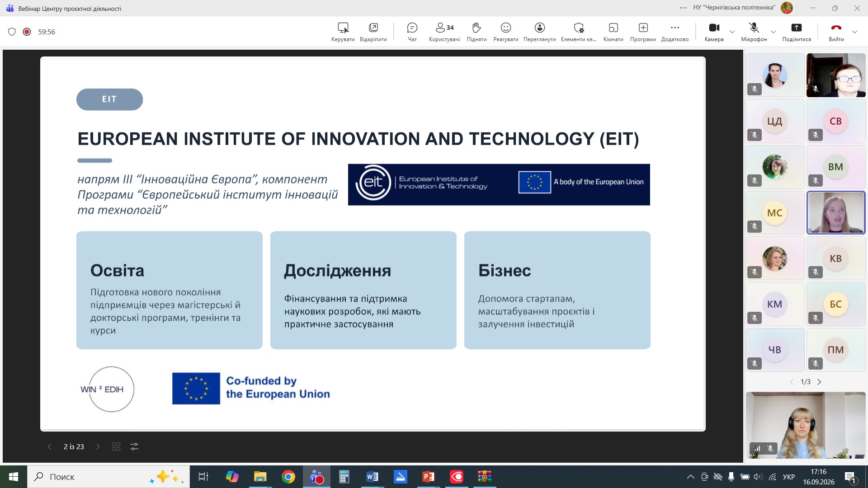This screenshot has height=488, width=868.
Task: Select participant tile ЦД
Action: point(775,121)
